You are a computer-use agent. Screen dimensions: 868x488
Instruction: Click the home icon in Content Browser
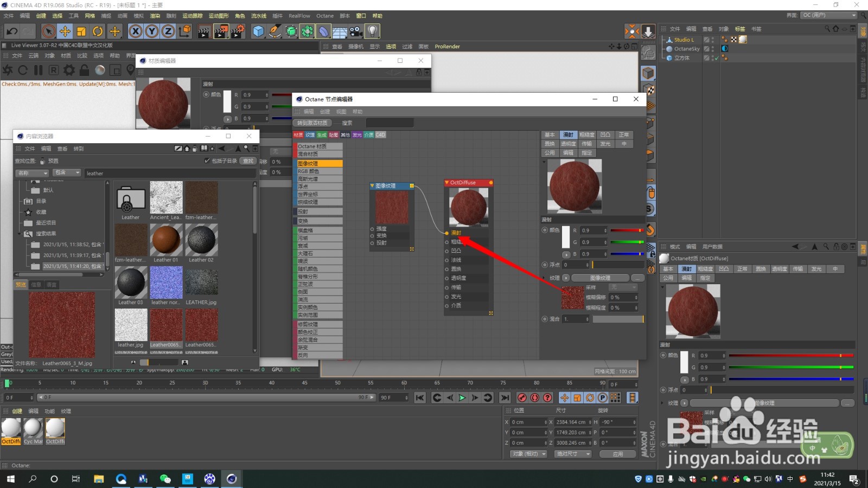pos(187,149)
